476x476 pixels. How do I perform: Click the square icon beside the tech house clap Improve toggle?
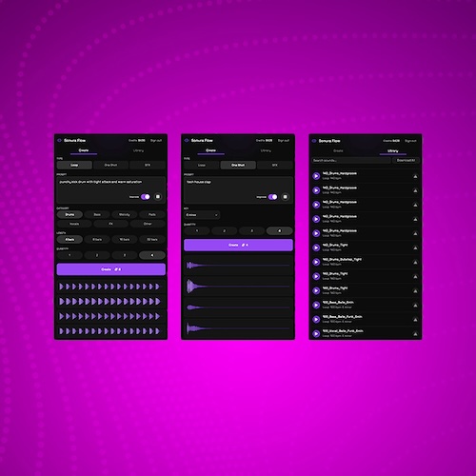click(285, 197)
